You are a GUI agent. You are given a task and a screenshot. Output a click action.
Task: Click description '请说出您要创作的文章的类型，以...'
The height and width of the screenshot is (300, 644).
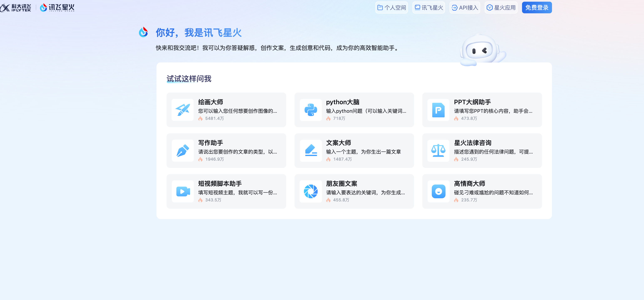237,152
